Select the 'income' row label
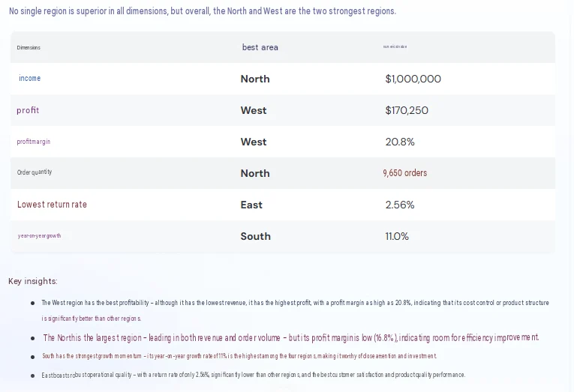 point(30,78)
